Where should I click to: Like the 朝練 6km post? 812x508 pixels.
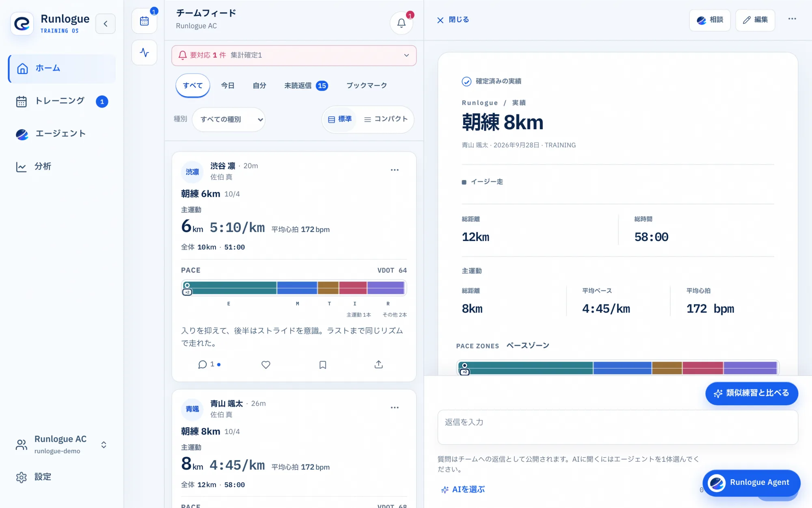pyautogui.click(x=266, y=365)
